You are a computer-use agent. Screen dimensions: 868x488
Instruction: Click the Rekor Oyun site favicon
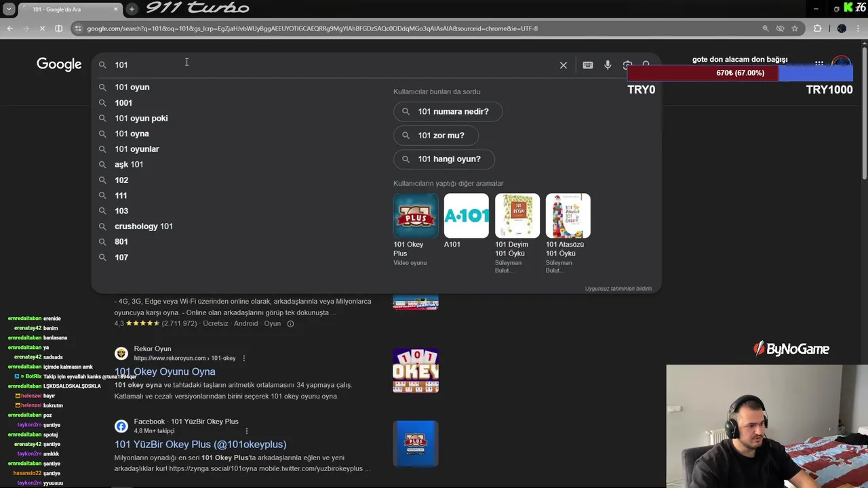(x=121, y=353)
